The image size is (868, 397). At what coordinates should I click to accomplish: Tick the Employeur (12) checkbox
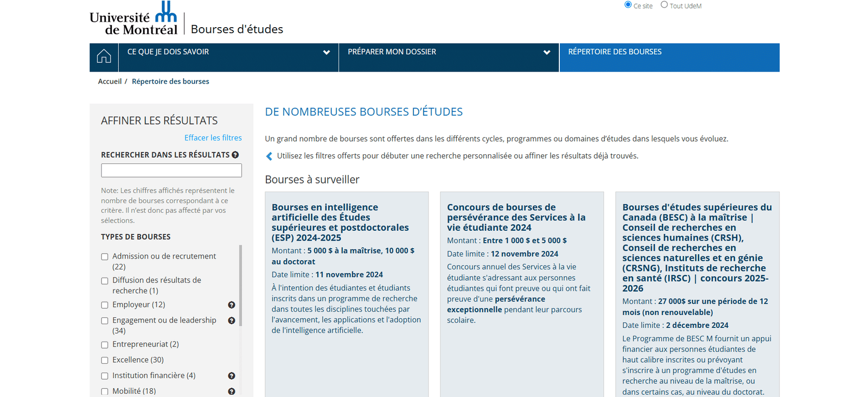tap(105, 305)
